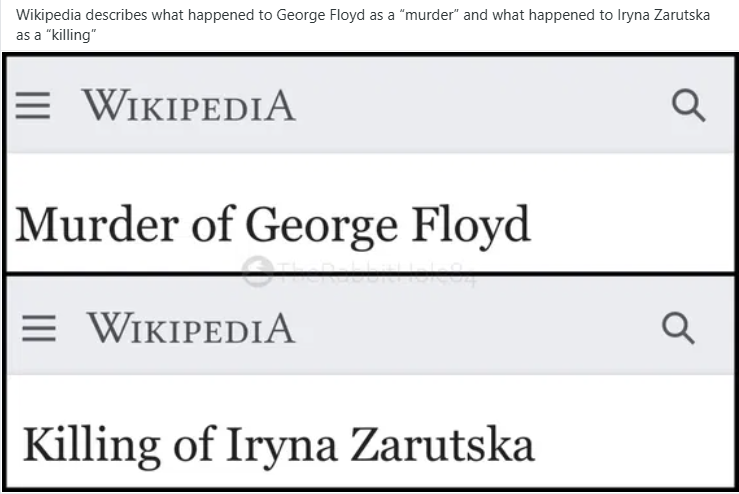Select the "Murder of George Floyd" article heading
The width and height of the screenshot is (739, 494).
pyautogui.click(x=272, y=225)
